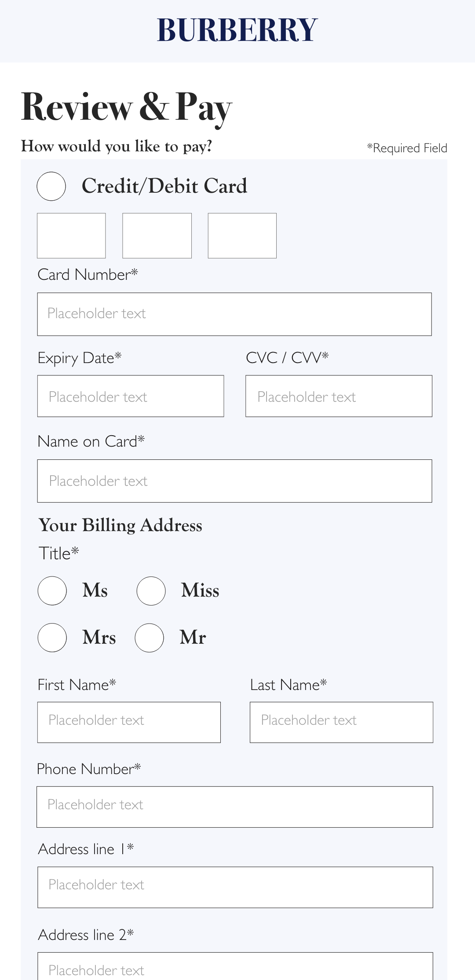475x980 pixels.
Task: Pick Mr as billing title
Action: click(x=150, y=637)
